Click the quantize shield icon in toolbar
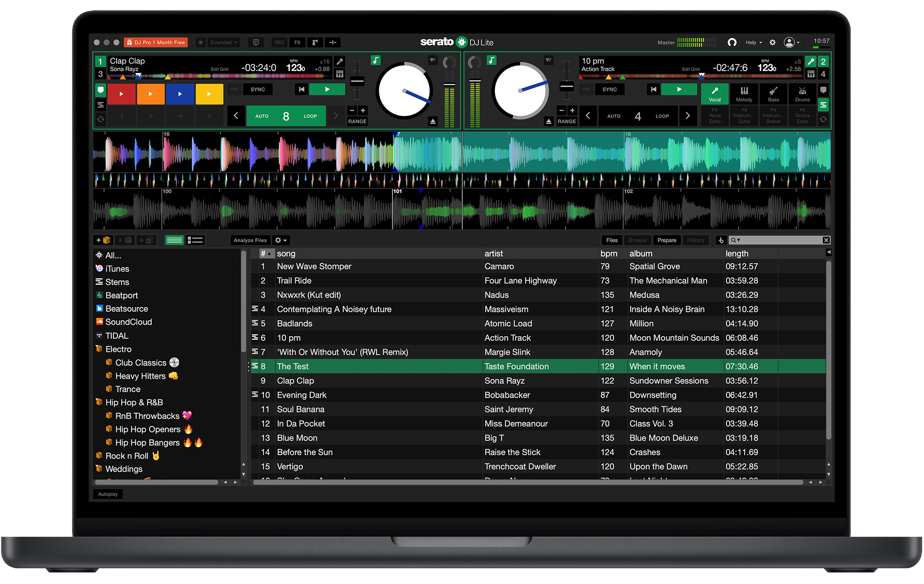This screenshot has width=924, height=584. pyautogui.click(x=256, y=42)
